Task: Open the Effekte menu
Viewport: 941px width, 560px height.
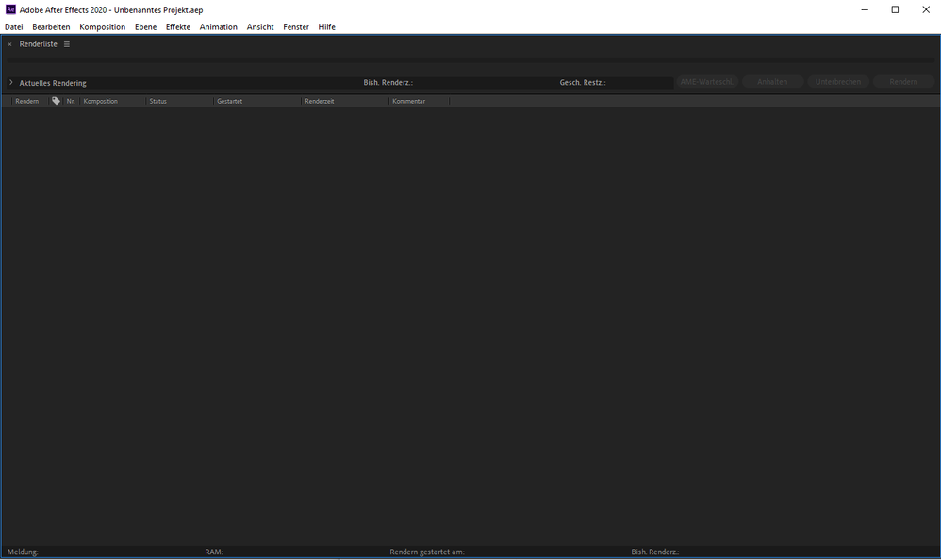Action: pos(177,27)
